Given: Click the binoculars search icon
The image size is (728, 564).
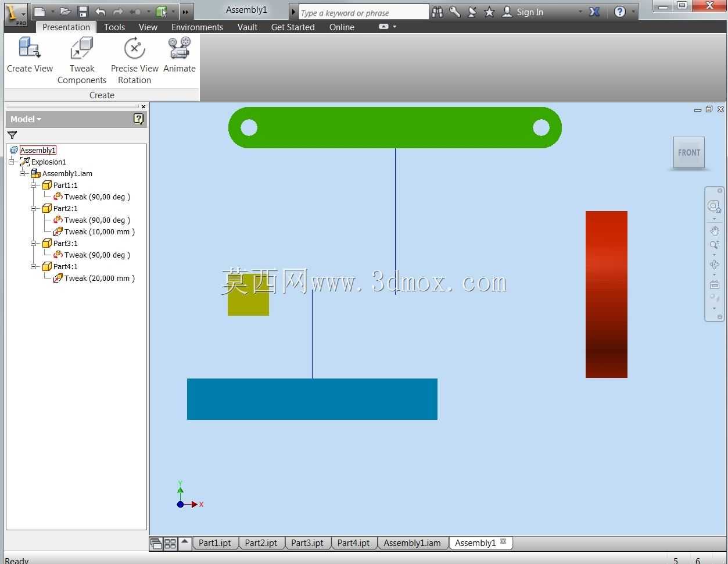Looking at the screenshot, I should [437, 12].
